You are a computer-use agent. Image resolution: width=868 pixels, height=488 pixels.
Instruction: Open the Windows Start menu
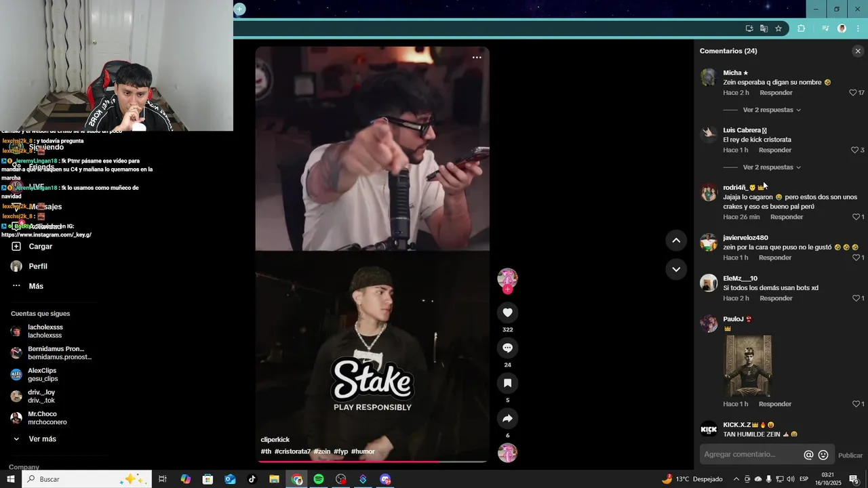tap(10, 479)
